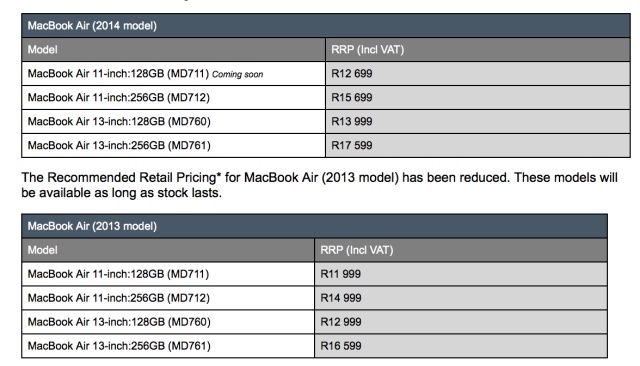Click the Recommended Retail Pricing paragraph text
This screenshot has height=366, width=640.
point(320,185)
